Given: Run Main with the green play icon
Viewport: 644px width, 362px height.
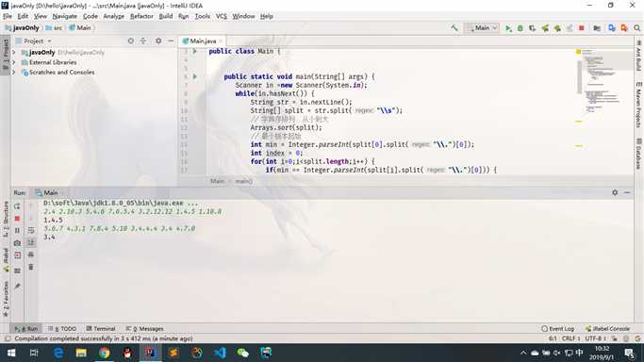Looking at the screenshot, I should tap(508, 28).
